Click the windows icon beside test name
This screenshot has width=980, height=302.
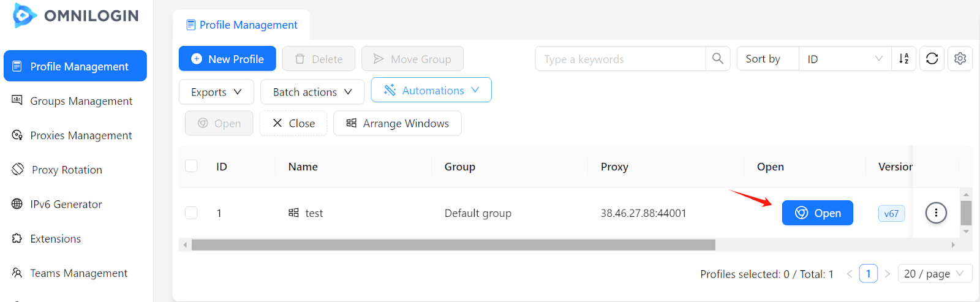tap(294, 213)
